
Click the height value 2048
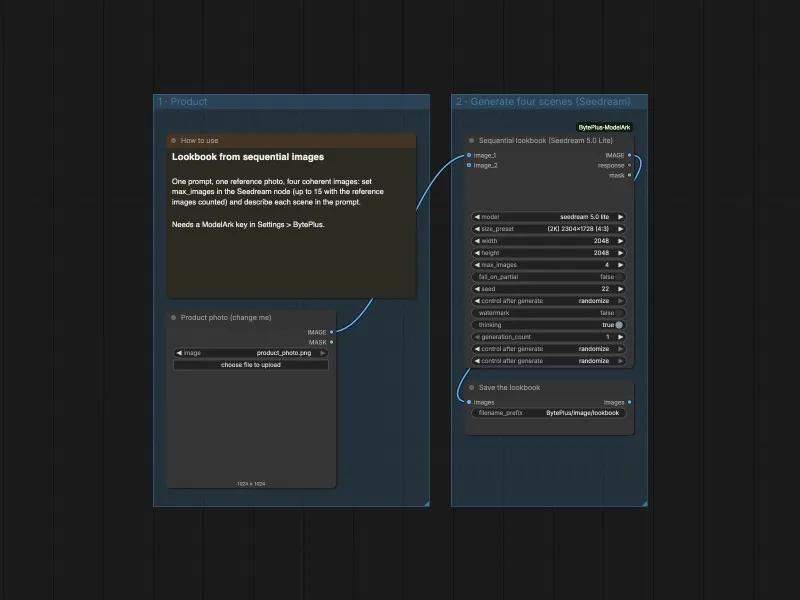[601, 253]
